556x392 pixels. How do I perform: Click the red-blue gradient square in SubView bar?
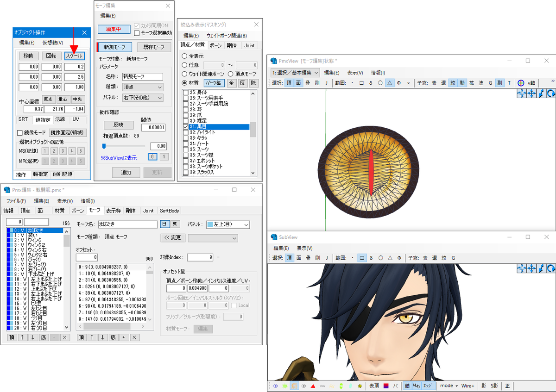coord(385,386)
